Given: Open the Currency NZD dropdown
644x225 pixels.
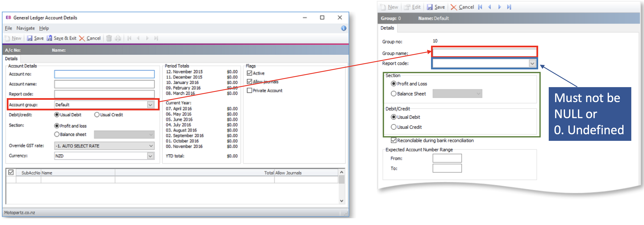Looking at the screenshot, I should click(x=150, y=156).
